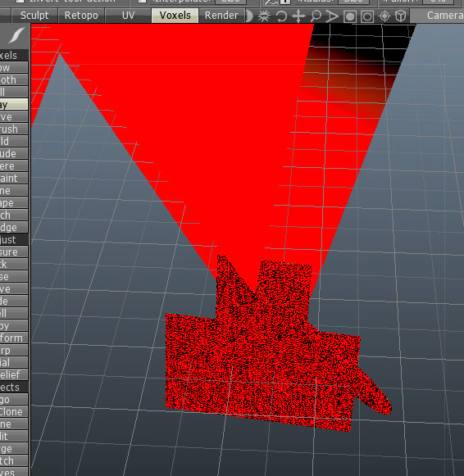Click the sun-shaped light icon
The image size is (464, 476).
point(264,16)
